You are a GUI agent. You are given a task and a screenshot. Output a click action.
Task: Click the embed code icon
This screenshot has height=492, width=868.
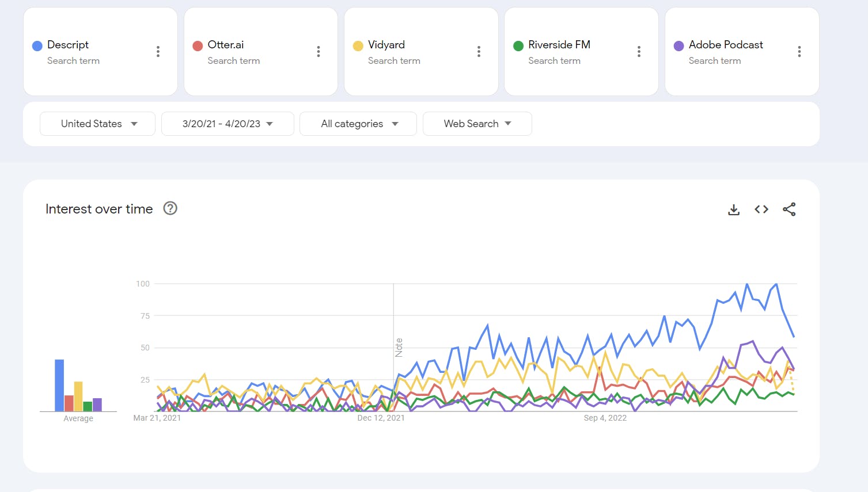tap(761, 209)
